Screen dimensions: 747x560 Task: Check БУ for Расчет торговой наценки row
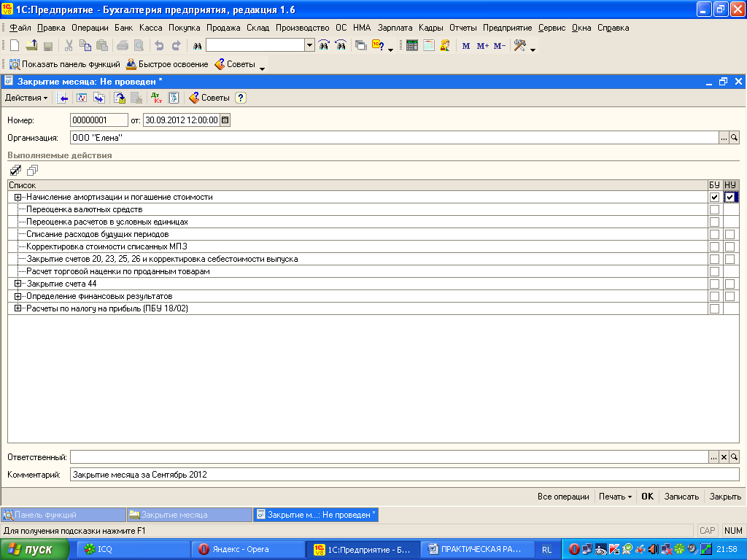click(714, 271)
